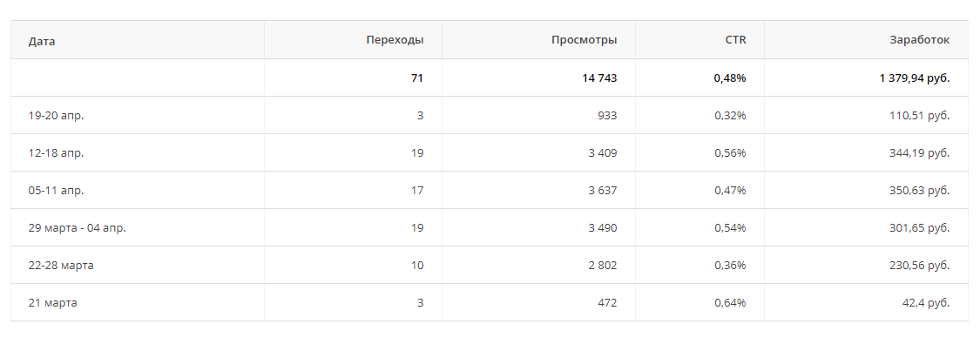Click the total CTR value 0,48%

(729, 78)
